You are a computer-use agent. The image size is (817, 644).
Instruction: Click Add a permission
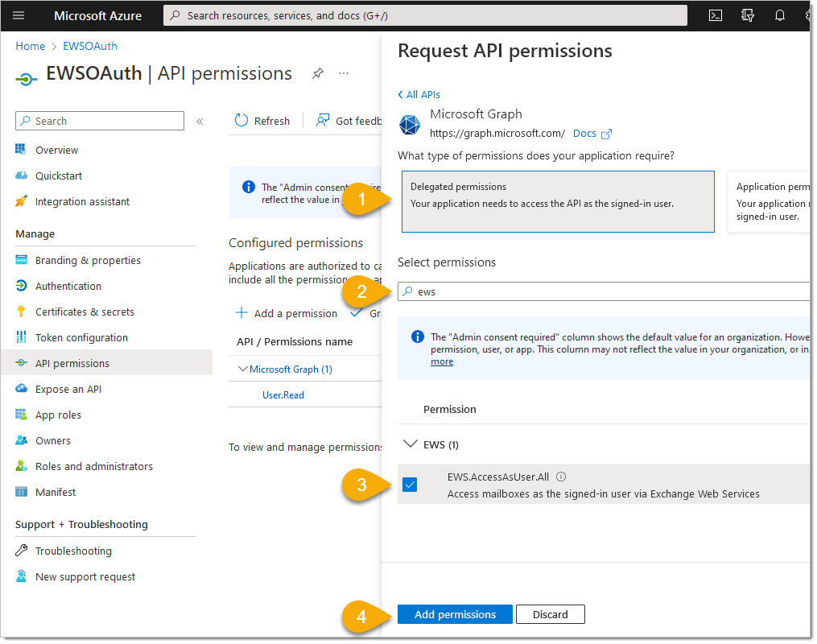pos(287,314)
